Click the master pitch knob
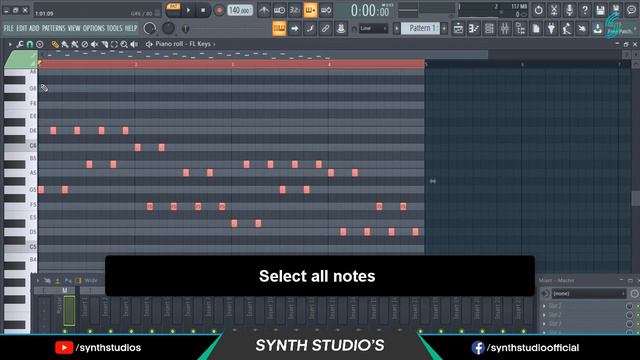The width and height of the screenshot is (640, 360). 168,28
